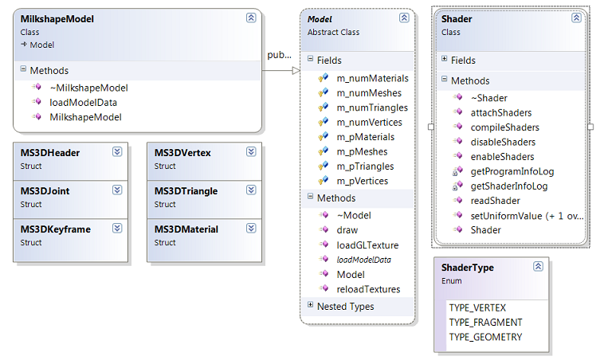Click method icon beside disableShaders
Screen dimensions: 608x364
(458, 141)
